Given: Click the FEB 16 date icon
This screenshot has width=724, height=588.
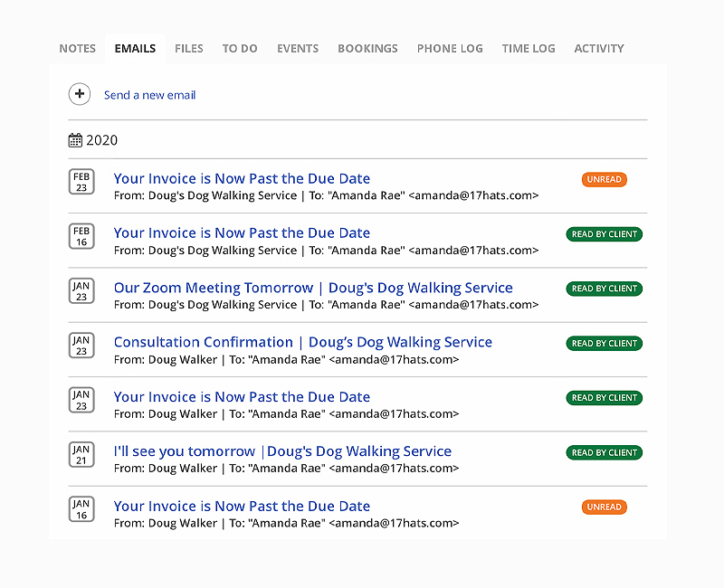Looking at the screenshot, I should click(81, 236).
